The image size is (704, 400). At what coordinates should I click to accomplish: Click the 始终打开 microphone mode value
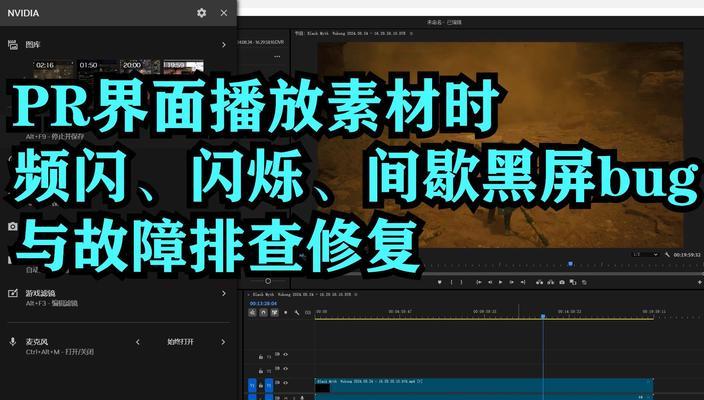(x=180, y=342)
